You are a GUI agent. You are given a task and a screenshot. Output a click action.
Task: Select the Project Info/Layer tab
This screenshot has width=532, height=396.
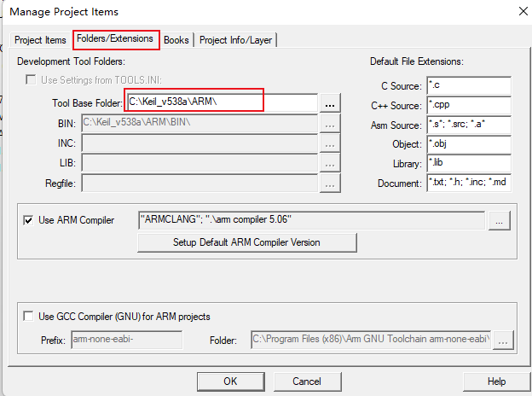point(237,40)
